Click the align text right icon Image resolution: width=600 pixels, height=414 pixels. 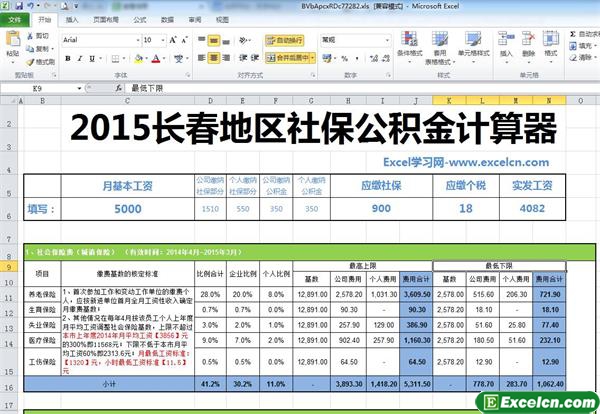tap(226, 58)
